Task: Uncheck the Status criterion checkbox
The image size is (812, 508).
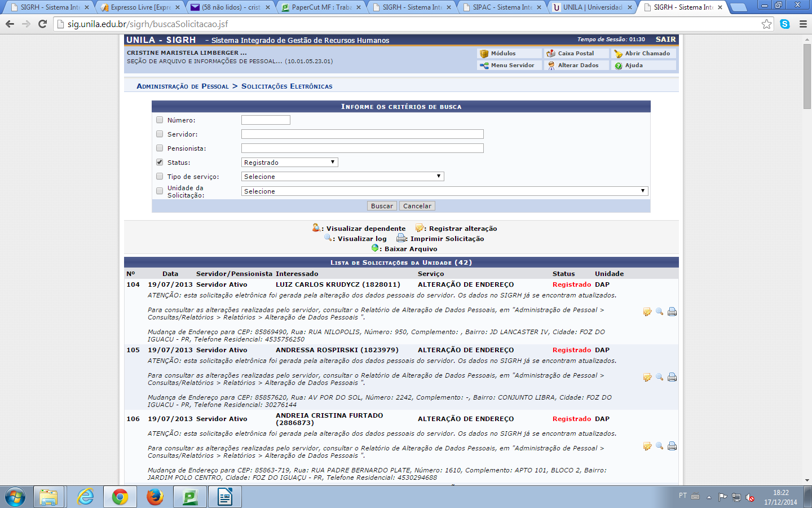Action: coord(160,162)
